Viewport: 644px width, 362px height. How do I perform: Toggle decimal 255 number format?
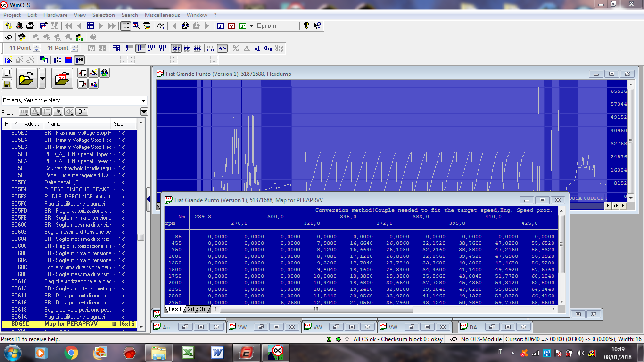tap(176, 48)
